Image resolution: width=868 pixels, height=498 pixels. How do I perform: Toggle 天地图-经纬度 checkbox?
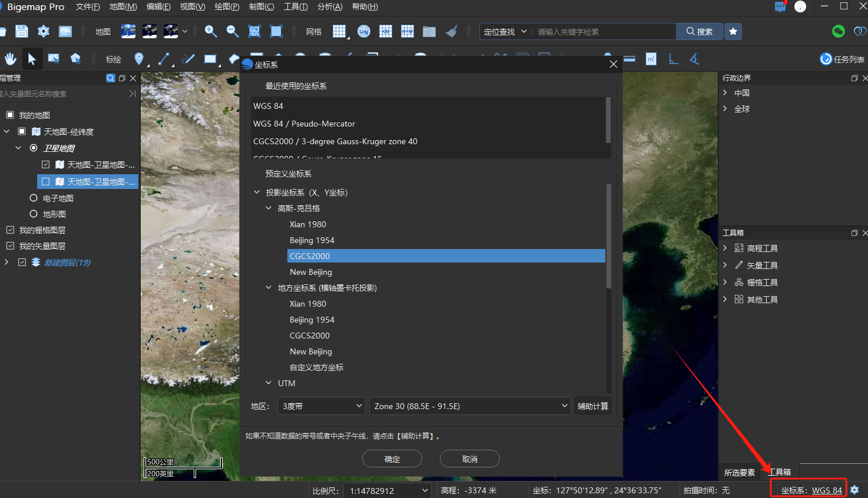point(22,131)
